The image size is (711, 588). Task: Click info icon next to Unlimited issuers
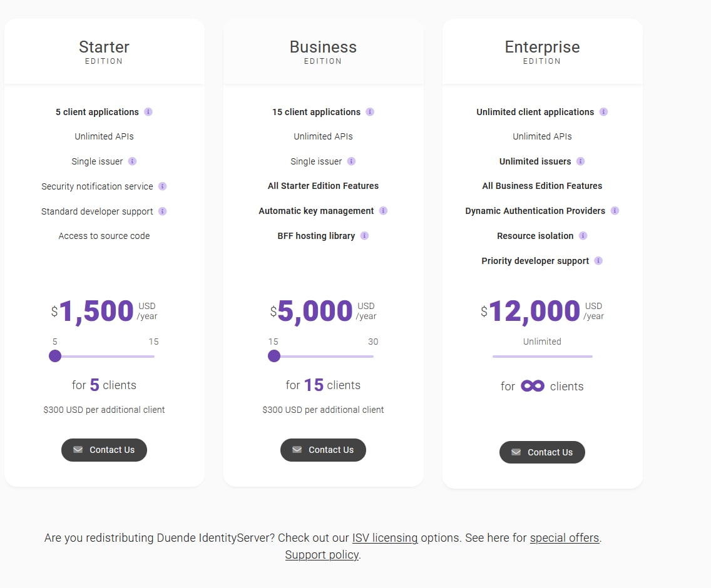pyautogui.click(x=581, y=161)
